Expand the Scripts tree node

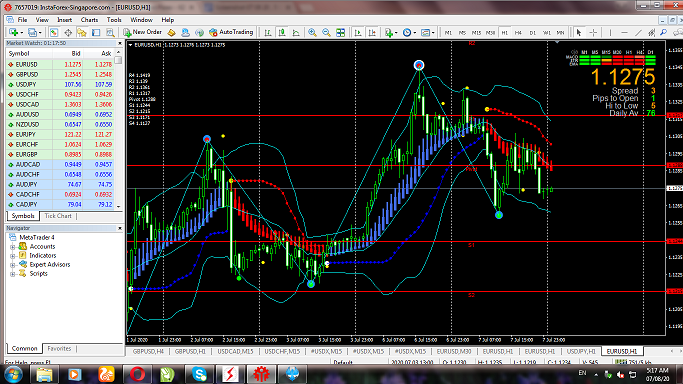[x=13, y=274]
